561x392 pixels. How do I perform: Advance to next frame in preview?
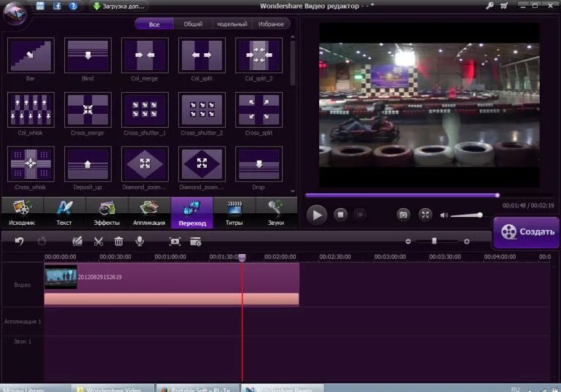pos(360,215)
